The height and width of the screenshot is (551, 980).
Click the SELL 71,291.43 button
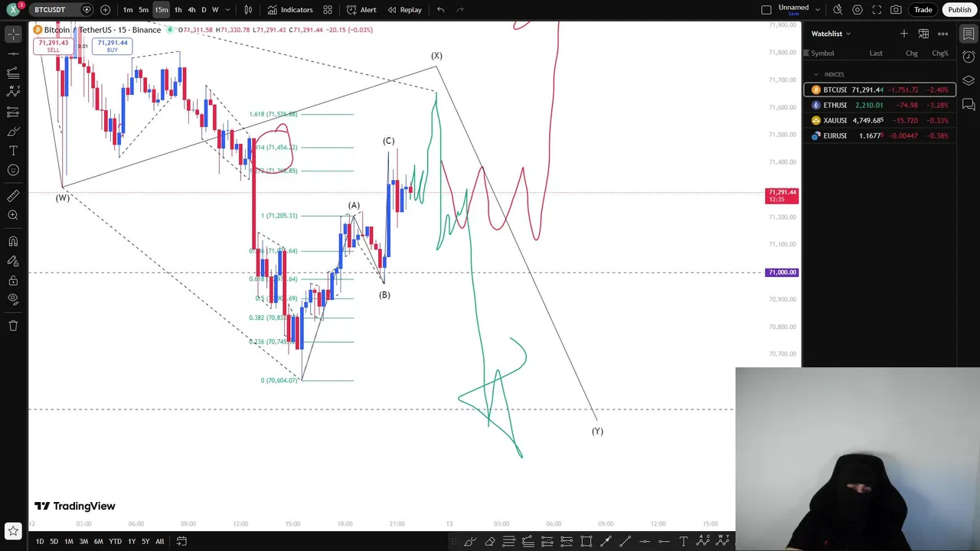click(x=53, y=46)
